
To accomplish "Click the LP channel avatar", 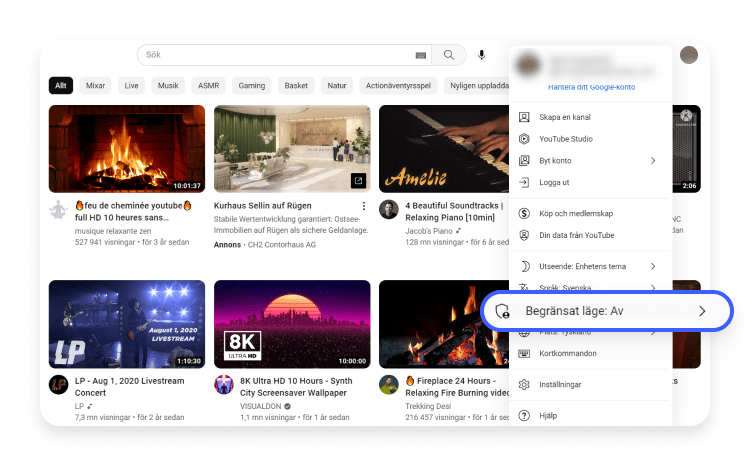I will tap(59, 385).
